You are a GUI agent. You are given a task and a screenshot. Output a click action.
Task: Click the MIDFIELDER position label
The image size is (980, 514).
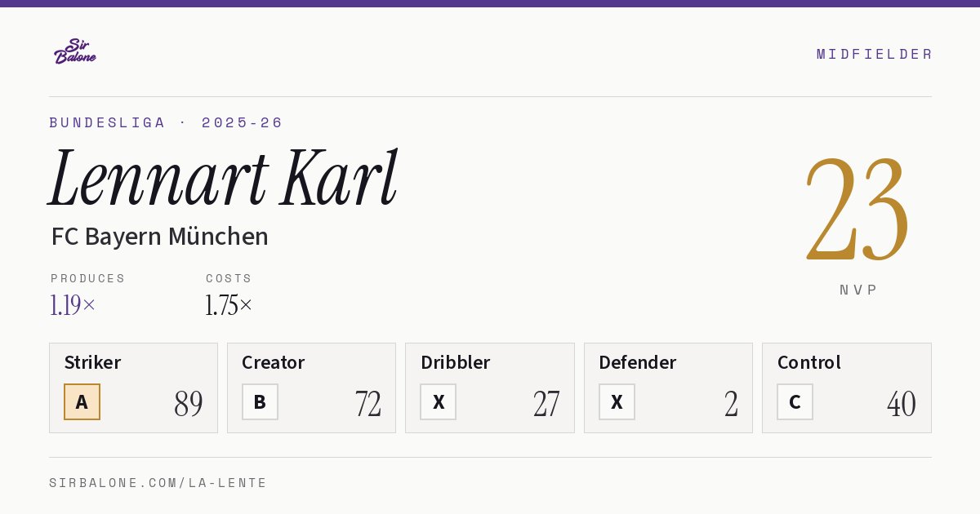(x=875, y=54)
